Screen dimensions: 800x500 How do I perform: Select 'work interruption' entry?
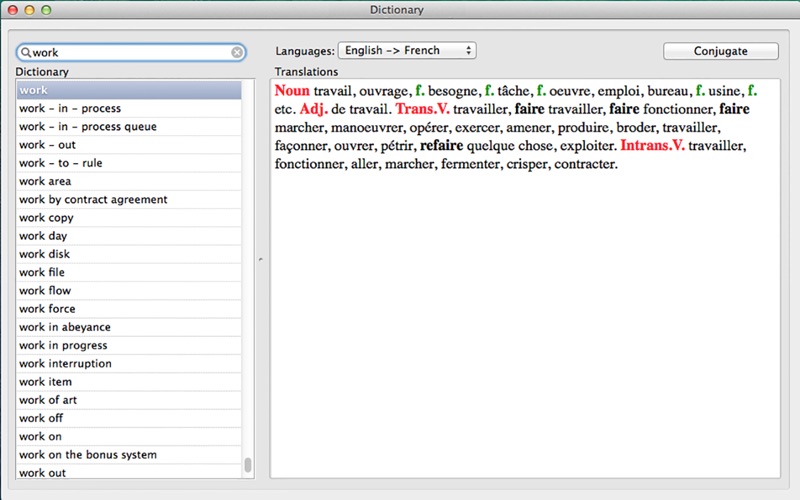click(x=129, y=363)
